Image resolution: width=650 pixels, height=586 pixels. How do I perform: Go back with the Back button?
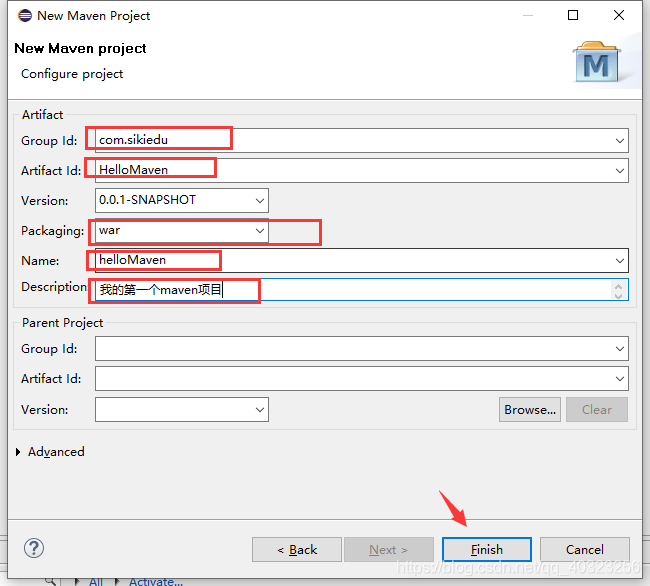(297, 549)
